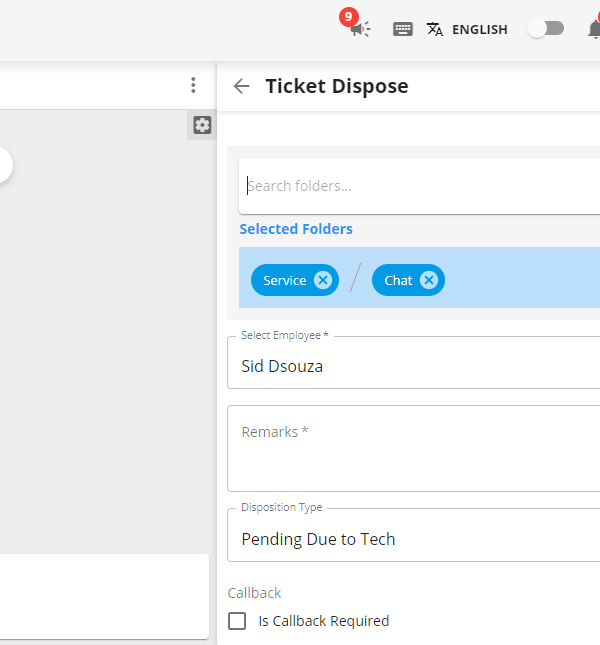This screenshot has height=645, width=600.
Task: Click the Selected Folders heading
Action: tap(296, 229)
